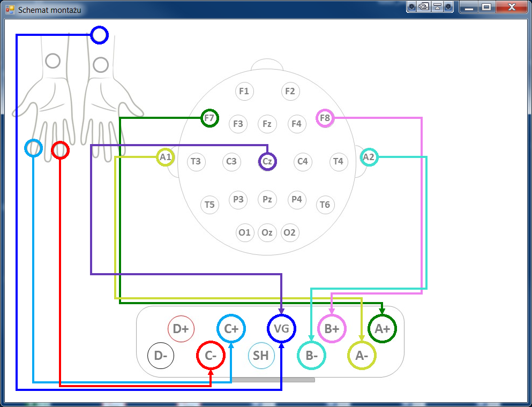Screen dimensions: 532x407
Task: Select the pink F8 electrode
Action: pos(325,118)
